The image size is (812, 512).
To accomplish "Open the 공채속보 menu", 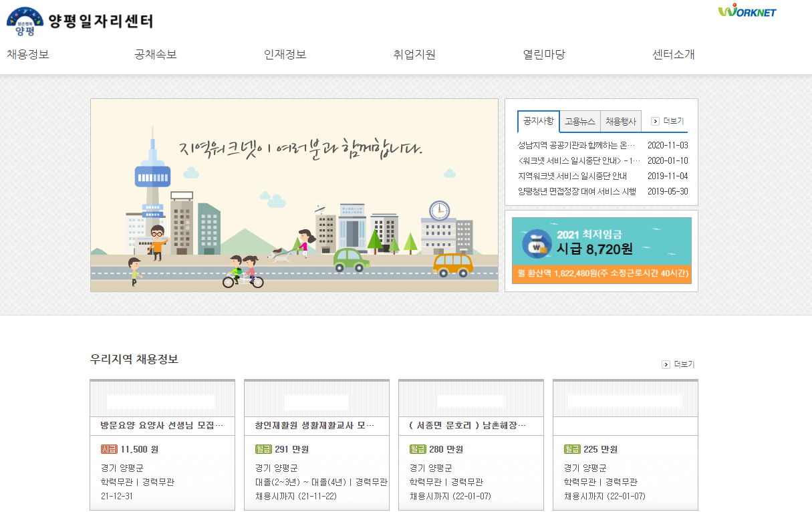I will click(154, 54).
